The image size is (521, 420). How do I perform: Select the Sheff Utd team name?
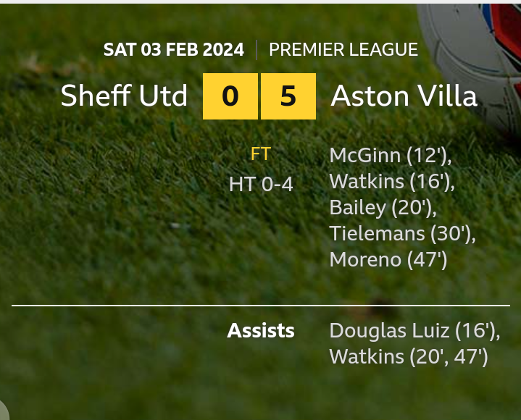[124, 96]
